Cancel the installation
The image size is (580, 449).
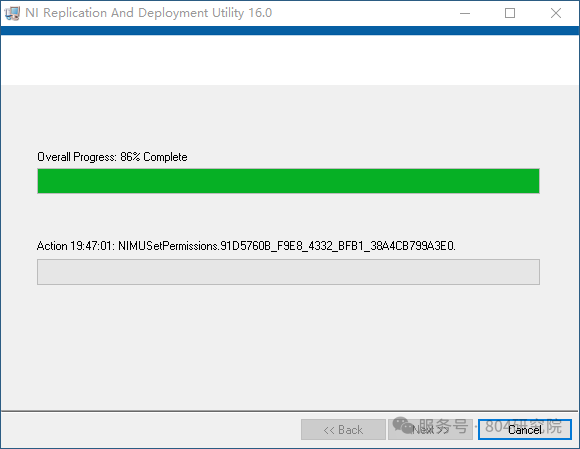point(525,429)
